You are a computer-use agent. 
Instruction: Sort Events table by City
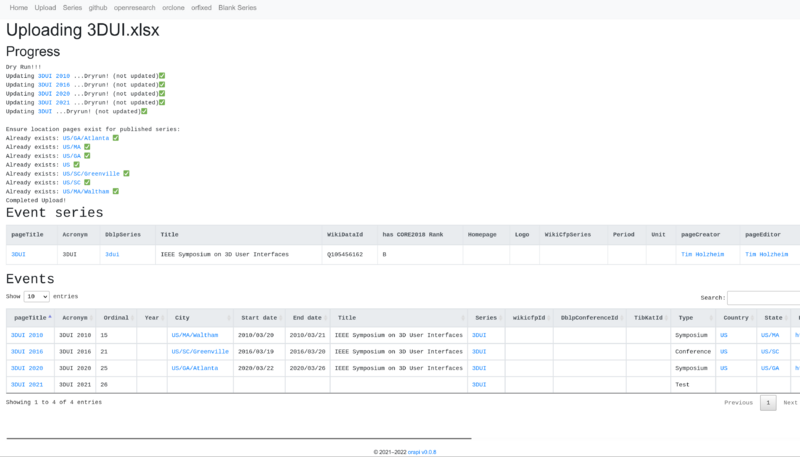coord(200,318)
